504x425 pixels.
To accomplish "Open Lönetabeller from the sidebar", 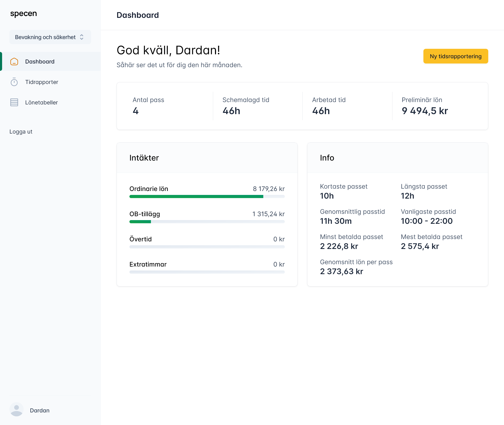I will click(50, 103).
